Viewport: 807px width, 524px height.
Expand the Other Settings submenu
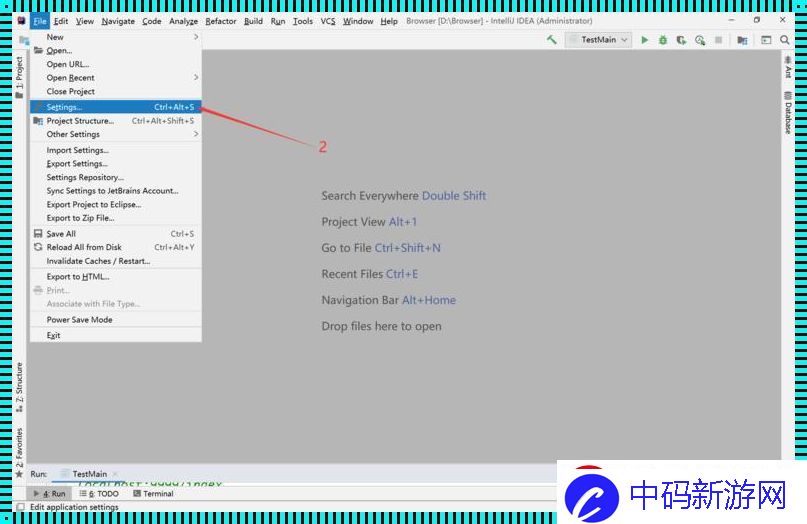click(x=116, y=134)
